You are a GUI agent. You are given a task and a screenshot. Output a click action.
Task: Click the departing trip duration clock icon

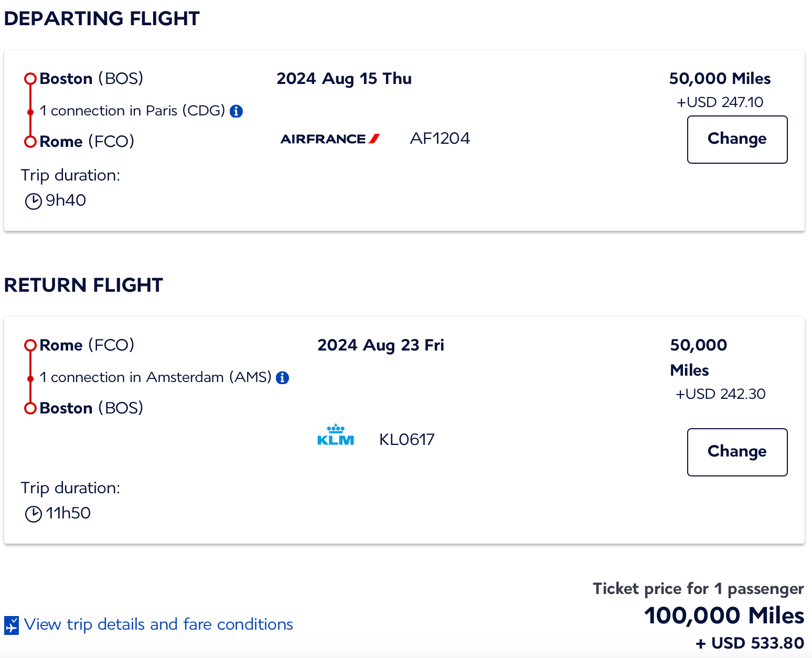click(x=34, y=201)
